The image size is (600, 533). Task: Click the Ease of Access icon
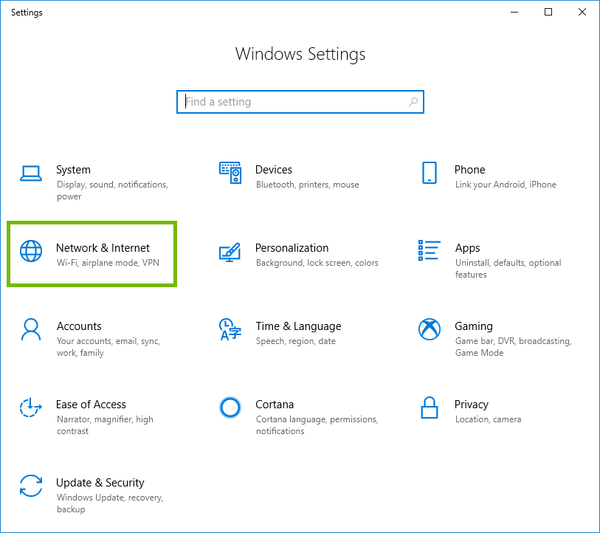click(31, 407)
